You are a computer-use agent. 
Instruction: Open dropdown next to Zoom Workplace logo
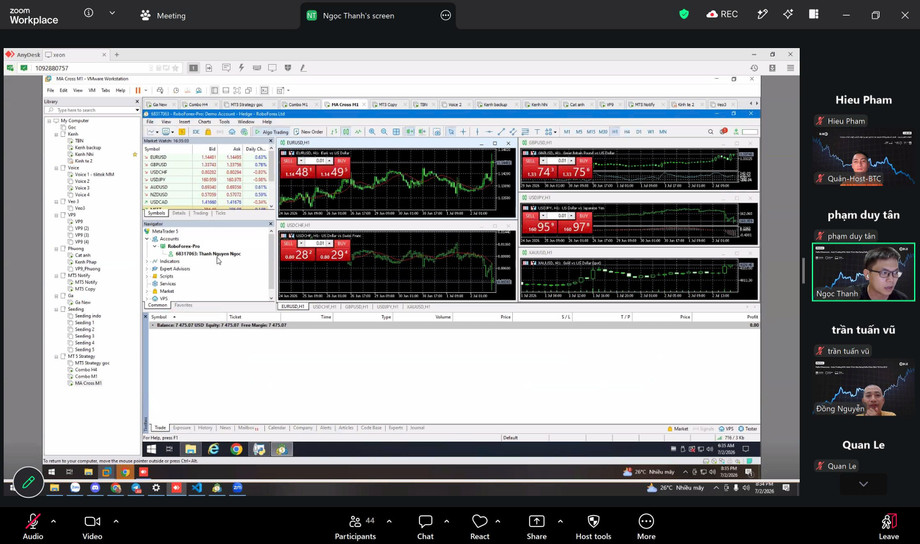point(112,13)
